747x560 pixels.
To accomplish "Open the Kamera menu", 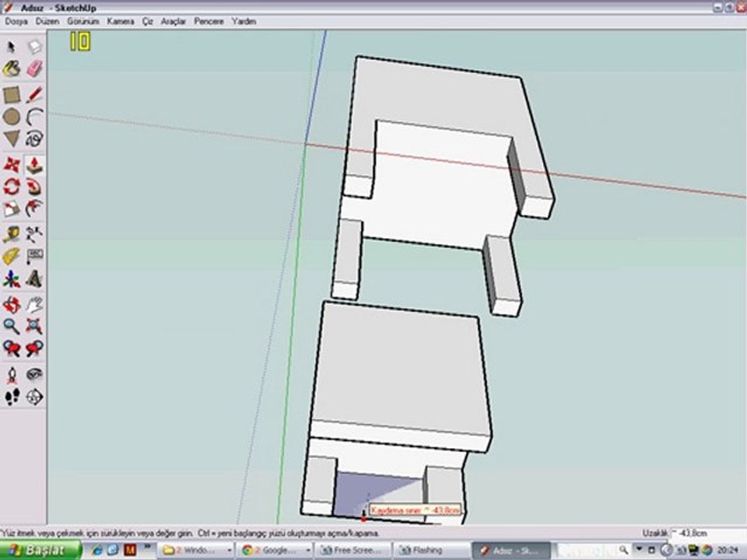I will click(x=121, y=22).
